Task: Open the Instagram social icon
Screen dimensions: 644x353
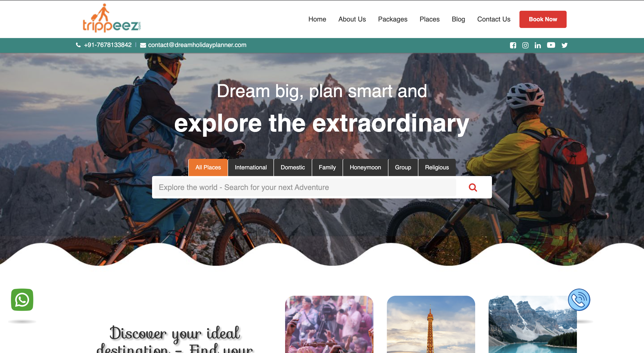Action: click(525, 45)
